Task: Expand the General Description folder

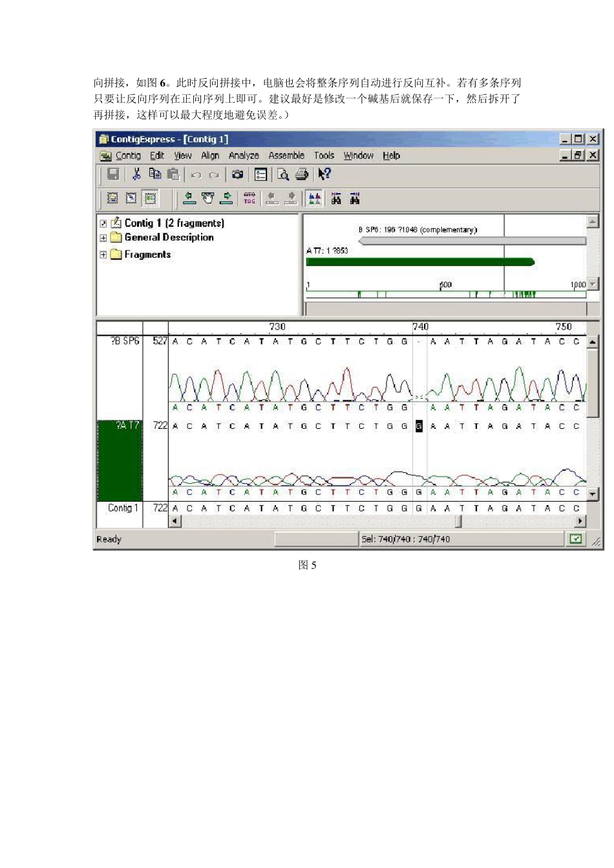Action: pos(103,238)
